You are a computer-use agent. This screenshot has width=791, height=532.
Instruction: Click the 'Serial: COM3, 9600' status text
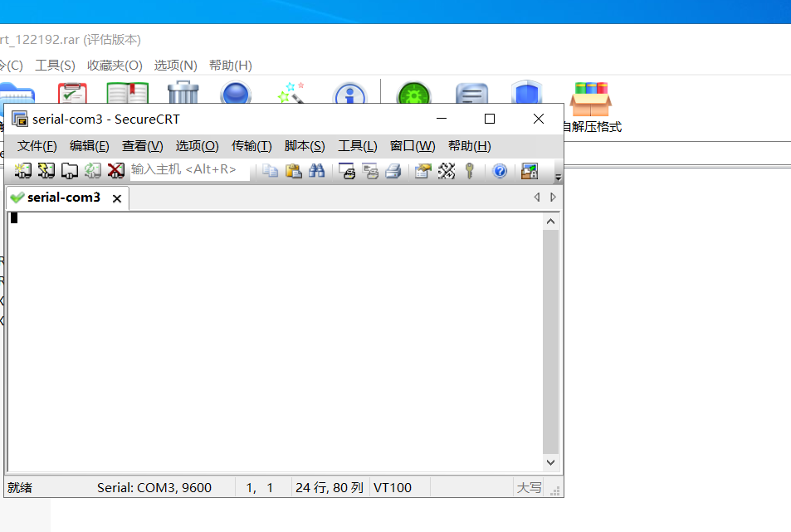tap(154, 488)
